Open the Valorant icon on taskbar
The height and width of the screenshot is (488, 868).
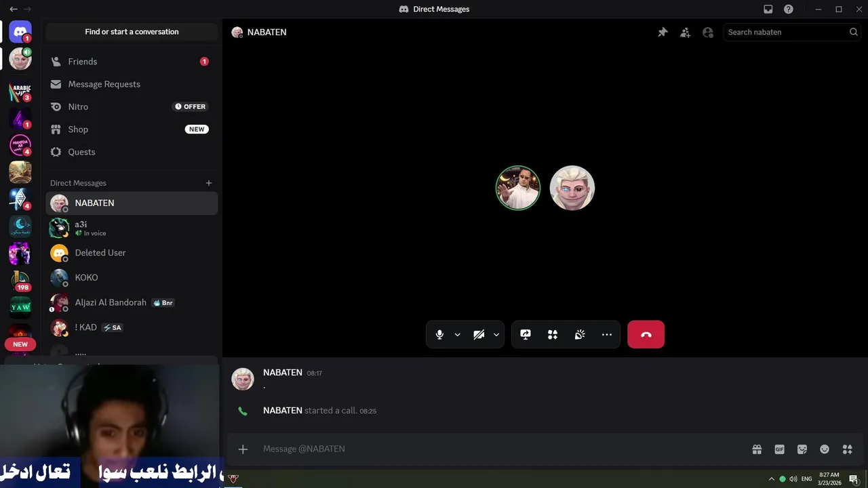[x=233, y=479]
